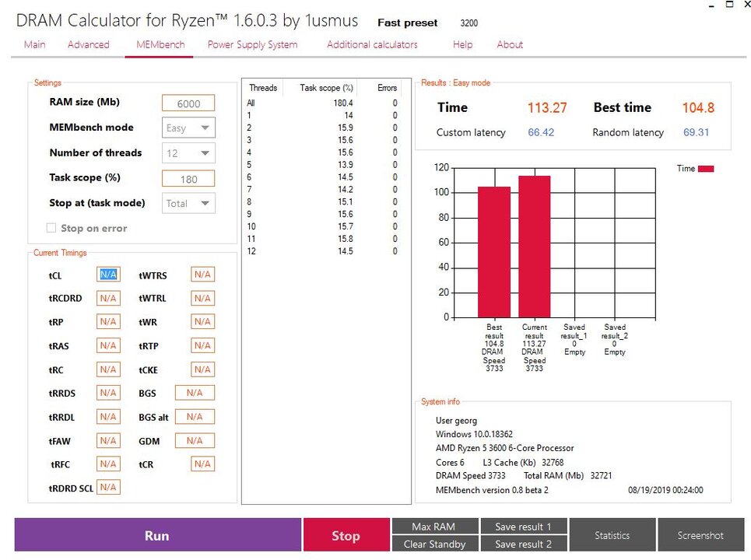Select thread 5 row showing 13.9
751x560 pixels.
pyautogui.click(x=322, y=165)
